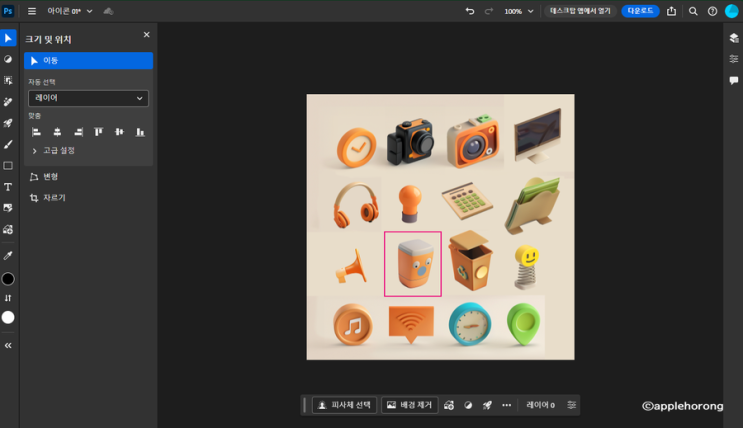Open the comments panel on right rail
The image size is (743, 428).
(x=734, y=80)
